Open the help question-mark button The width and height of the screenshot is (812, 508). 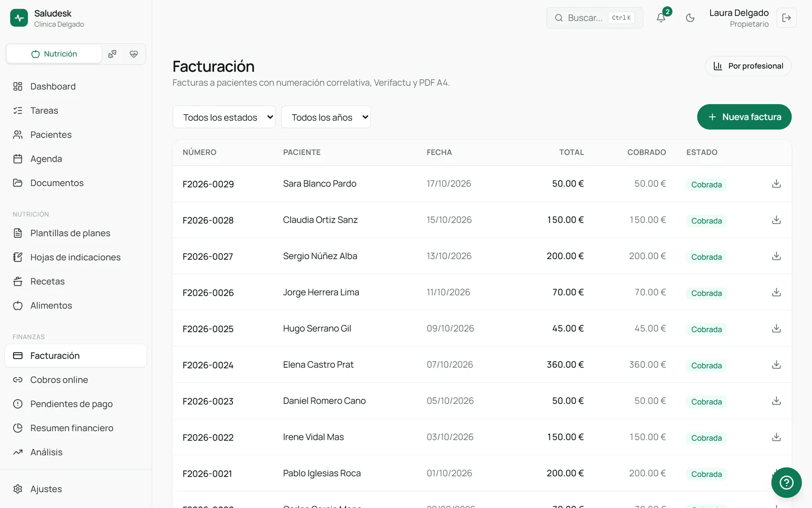[786, 482]
